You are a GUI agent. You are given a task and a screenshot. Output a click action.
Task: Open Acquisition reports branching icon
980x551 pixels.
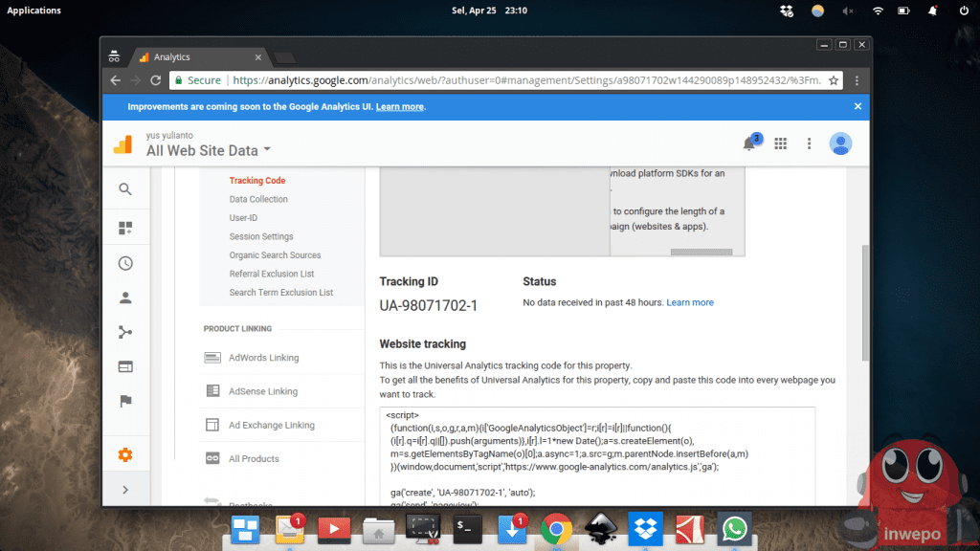pyautogui.click(x=125, y=332)
